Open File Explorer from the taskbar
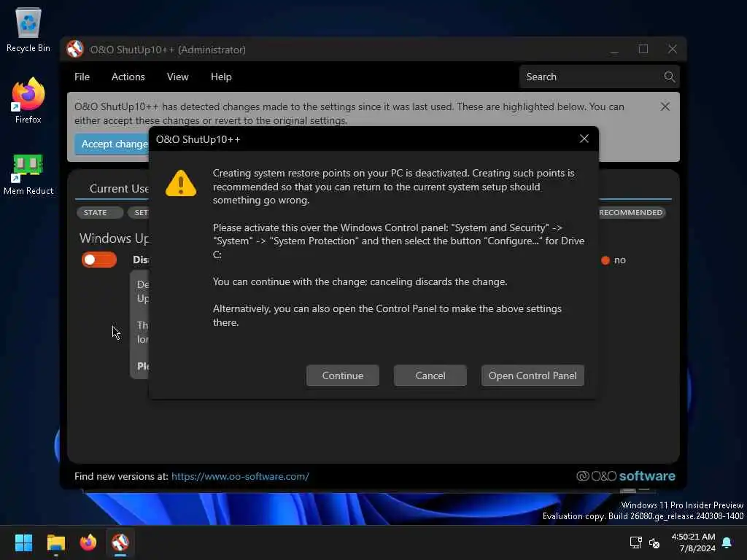Screen dimensions: 747x560 (55, 542)
